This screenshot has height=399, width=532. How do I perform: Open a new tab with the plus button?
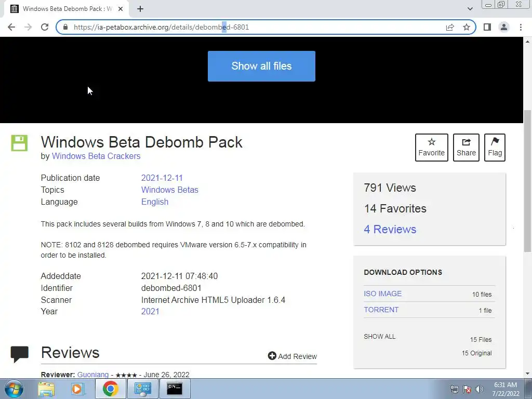140,9
